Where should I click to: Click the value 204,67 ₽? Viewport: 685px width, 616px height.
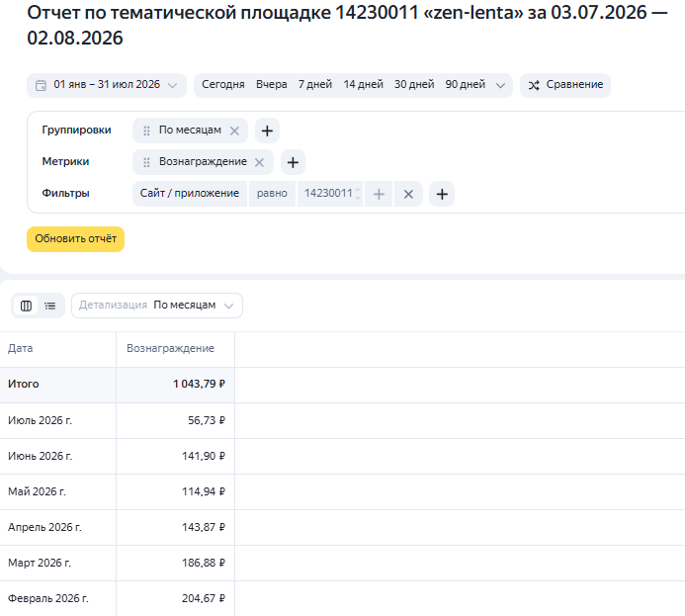click(204, 598)
